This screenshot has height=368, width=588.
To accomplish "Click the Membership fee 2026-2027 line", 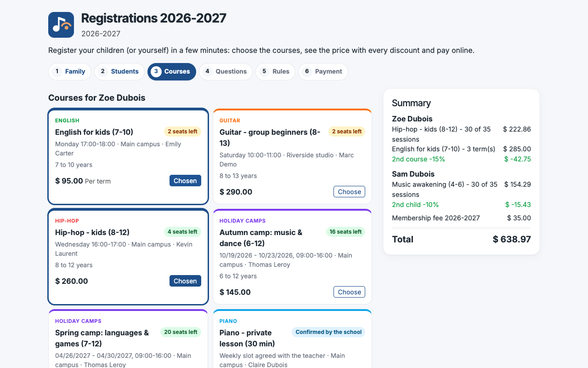I will pyautogui.click(x=461, y=218).
